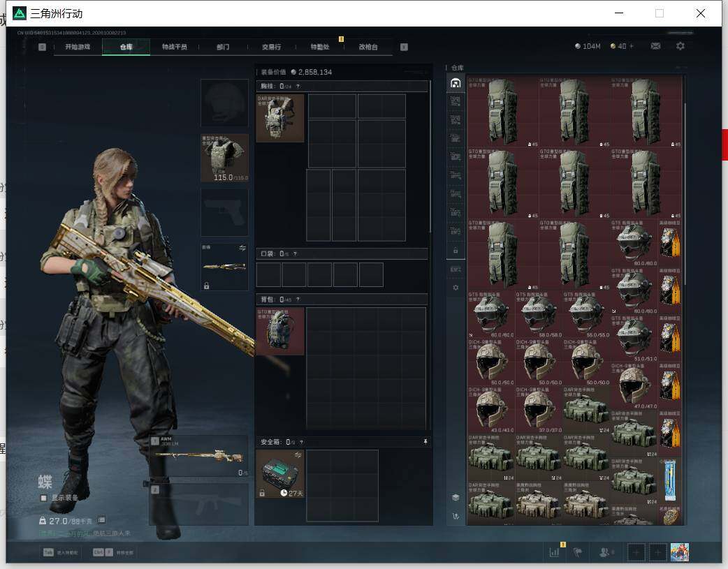Select the equipped chest rig item
The image size is (728, 569).
coord(280,119)
